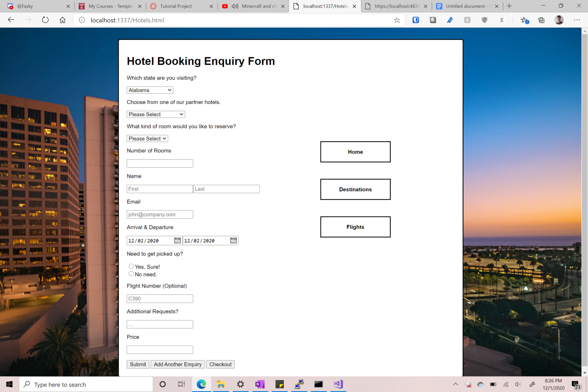Viewport: 588px width, 392px height.
Task: Click the home icon in browser toolbar
Action: click(62, 20)
